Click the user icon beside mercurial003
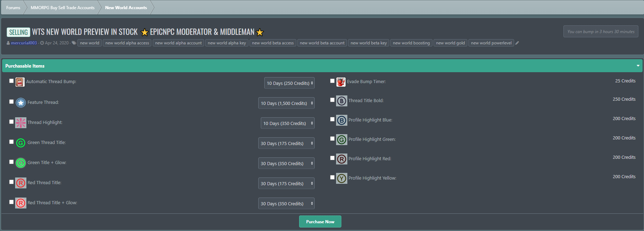 tap(8, 43)
